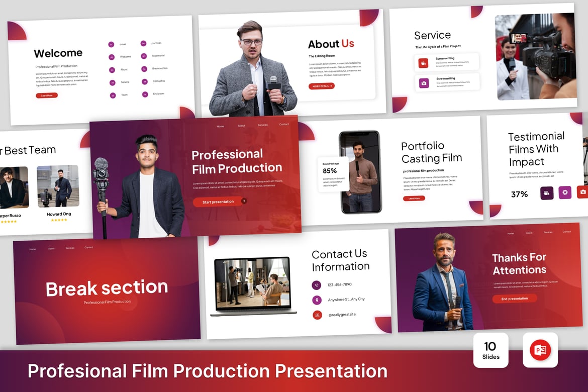The image size is (588, 392).
Task: Click the camera operator photo on Service slide
Action: tap(536, 56)
